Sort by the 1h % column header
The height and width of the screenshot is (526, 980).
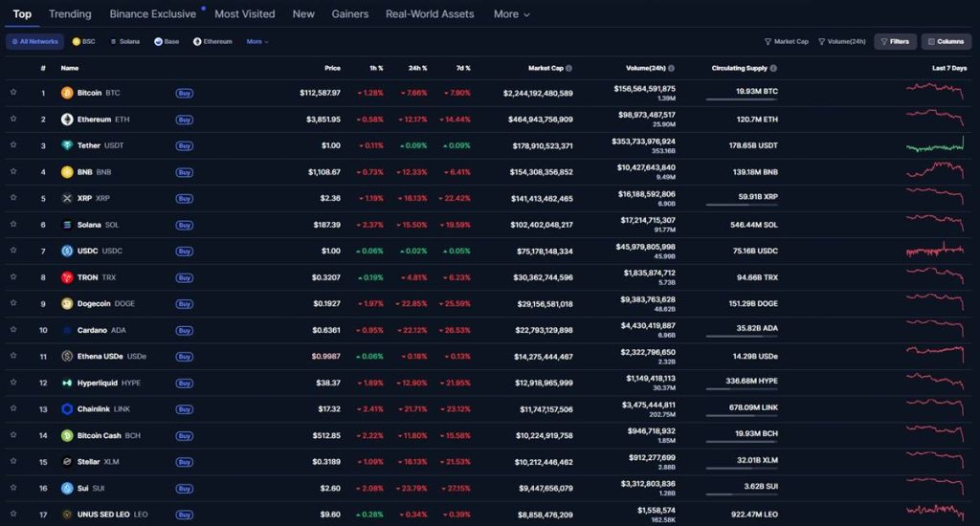coord(376,68)
